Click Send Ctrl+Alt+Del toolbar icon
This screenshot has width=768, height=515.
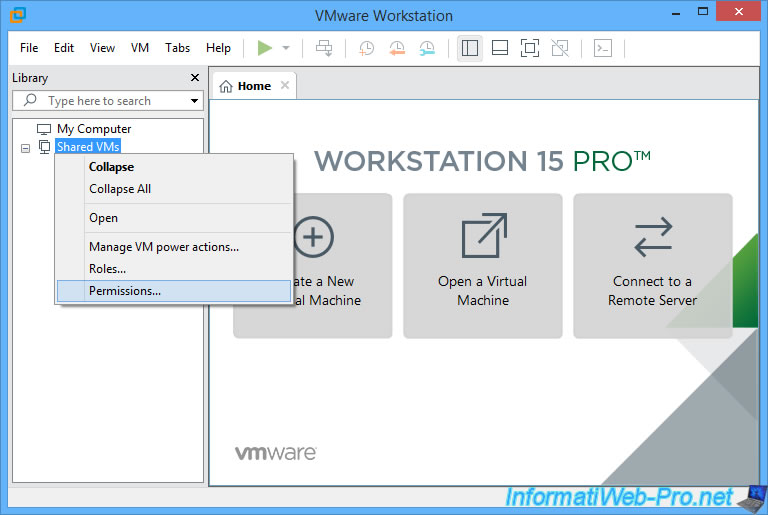click(x=324, y=48)
